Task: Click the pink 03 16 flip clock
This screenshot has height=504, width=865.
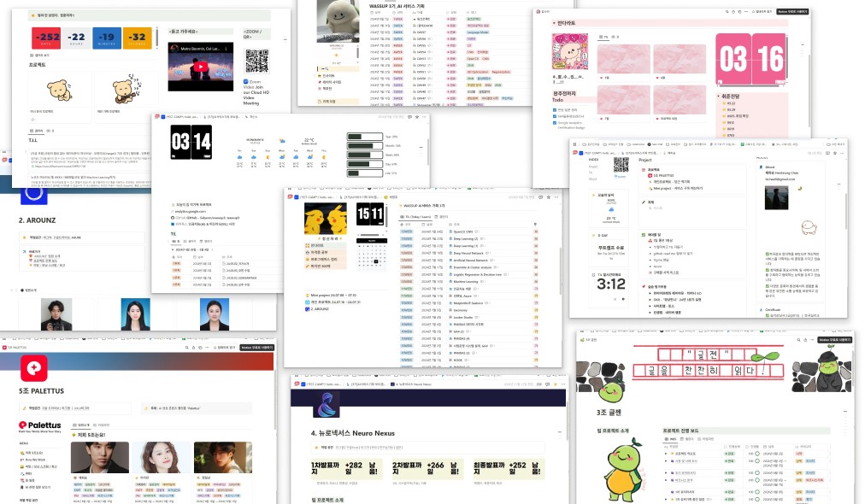Action: (750, 59)
